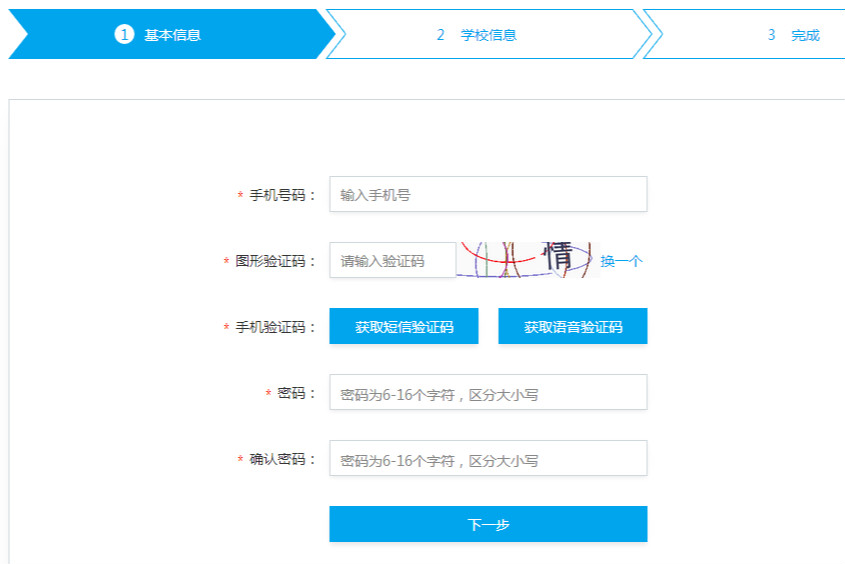
Task: Click the 手机验证码 field label
Action: tap(270, 327)
